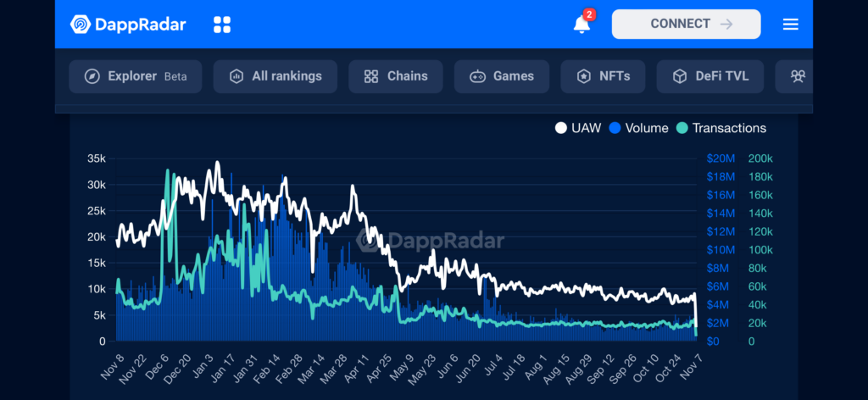Image resolution: width=868 pixels, height=400 pixels.
Task: Click the gamepad icon for Games
Action: (478, 76)
